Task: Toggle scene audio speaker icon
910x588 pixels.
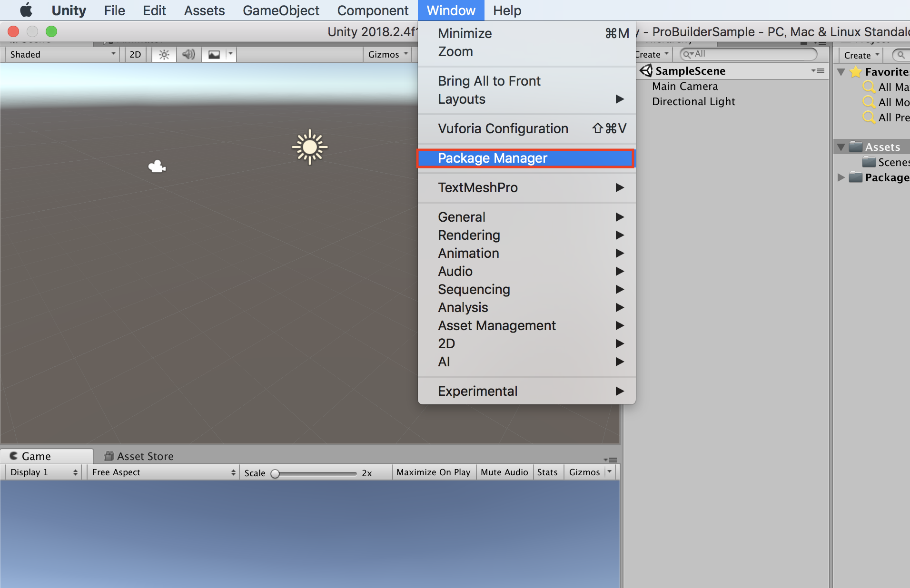Action: (188, 55)
